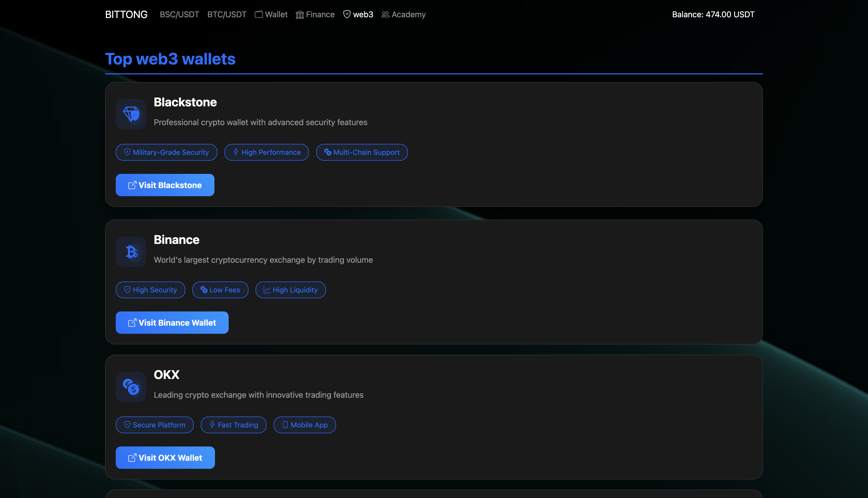Click the web3 shield icon in navbar
Image resolution: width=868 pixels, height=498 pixels.
[x=347, y=14]
